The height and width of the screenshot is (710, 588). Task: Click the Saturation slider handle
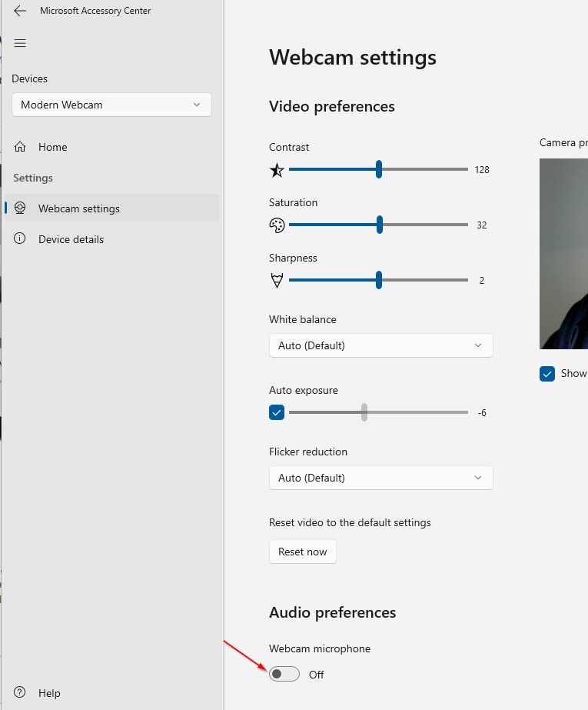(x=380, y=225)
